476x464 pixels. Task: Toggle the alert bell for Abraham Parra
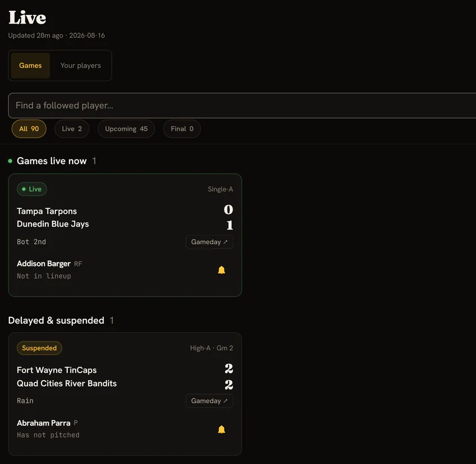tap(221, 429)
